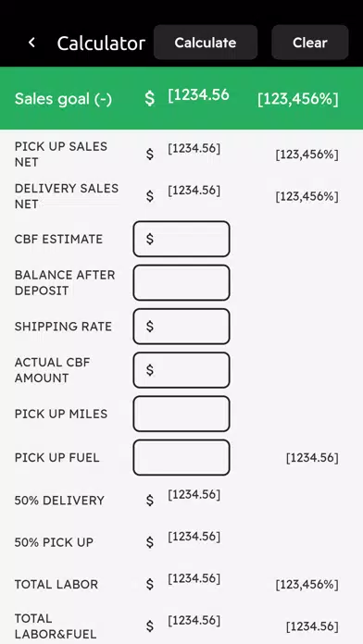
Task: Tap the PICK UP FUEL result value
Action: pyautogui.click(x=312, y=457)
